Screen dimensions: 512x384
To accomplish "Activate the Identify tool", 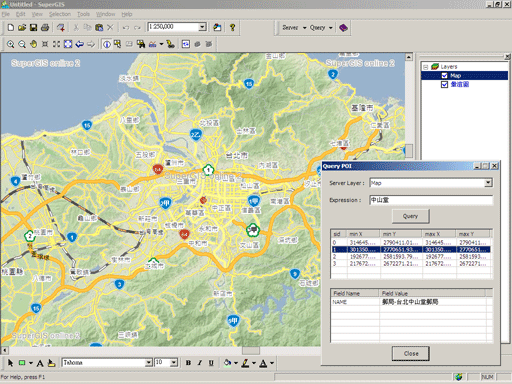I will [x=107, y=44].
